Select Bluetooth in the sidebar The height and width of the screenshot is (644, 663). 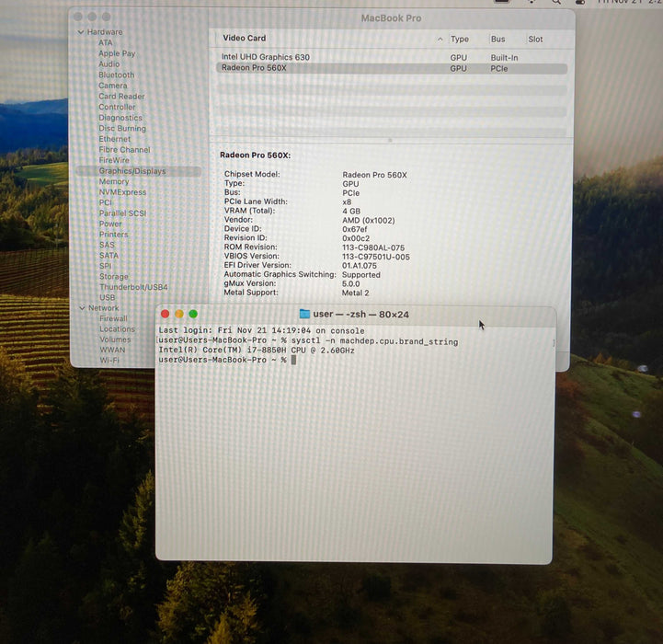(x=116, y=75)
